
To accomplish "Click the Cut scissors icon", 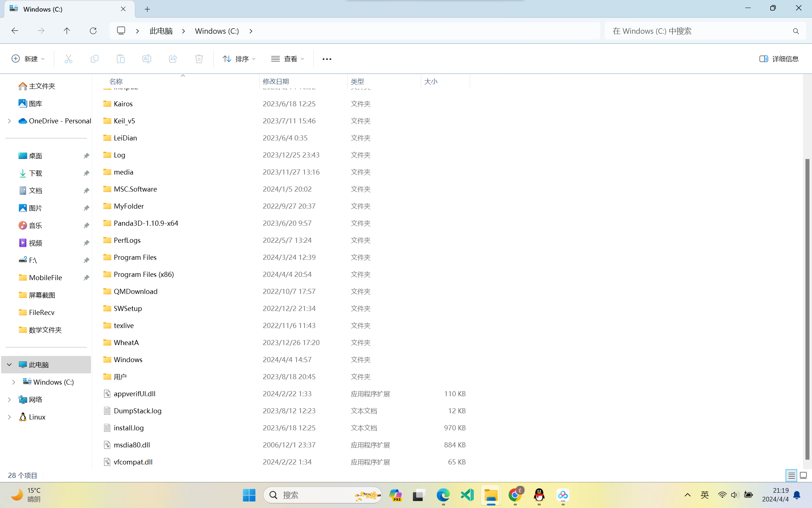I will point(68,59).
